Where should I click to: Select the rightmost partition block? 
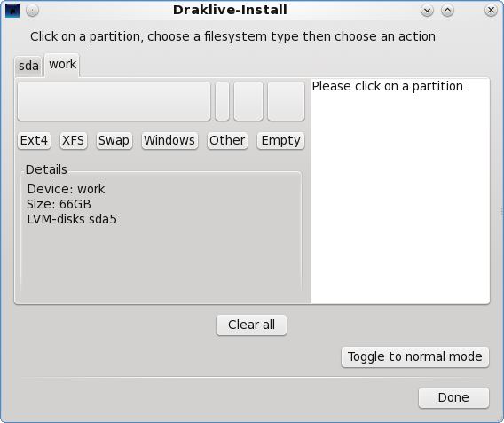286,101
